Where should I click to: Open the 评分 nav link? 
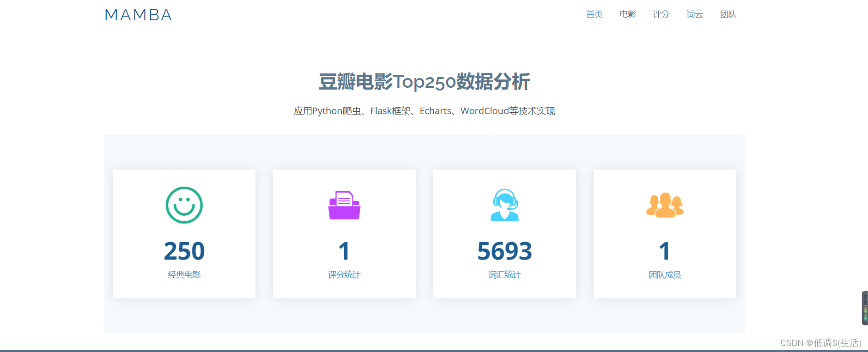pyautogui.click(x=661, y=14)
